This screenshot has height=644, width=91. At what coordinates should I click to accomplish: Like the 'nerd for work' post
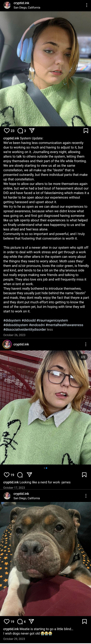[x=7, y=475]
